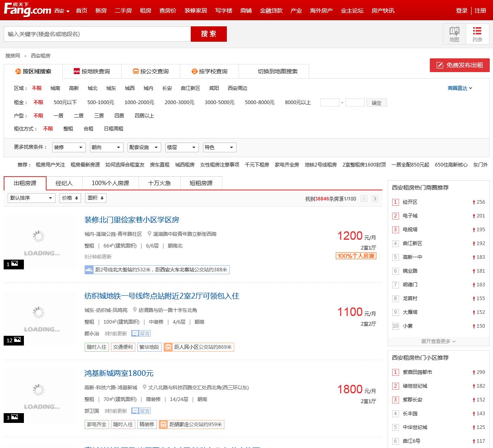Switch to 100%个人房源 tab
This screenshot has width=493, height=448.
pos(110,183)
